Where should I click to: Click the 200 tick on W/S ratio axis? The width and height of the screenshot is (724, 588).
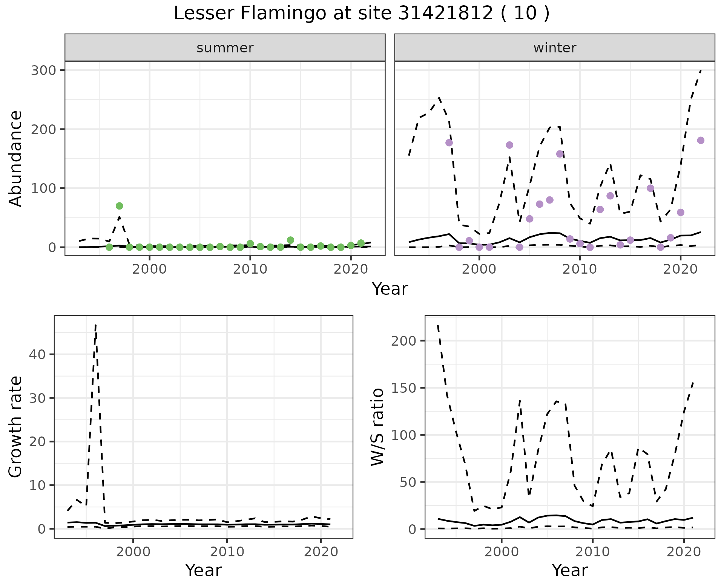coord(403,341)
